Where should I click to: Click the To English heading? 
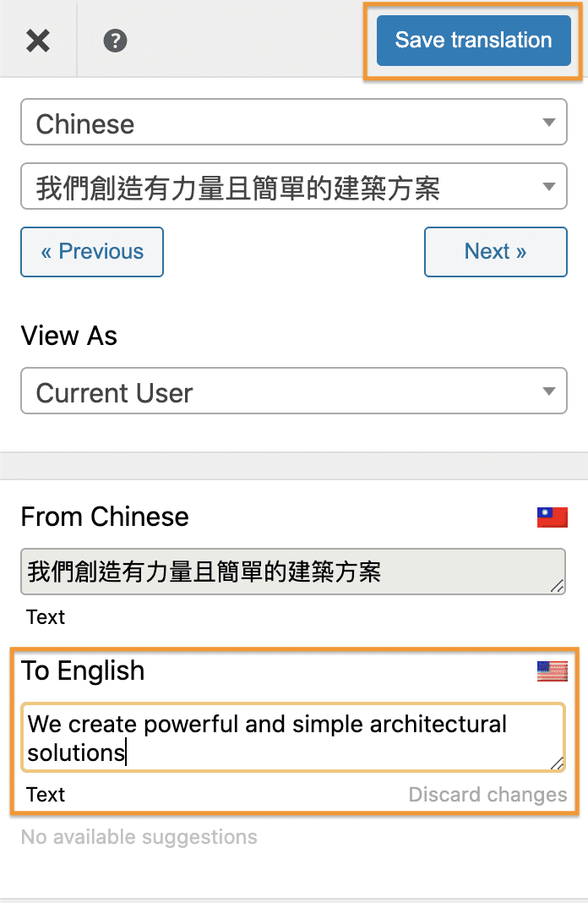coord(83,671)
